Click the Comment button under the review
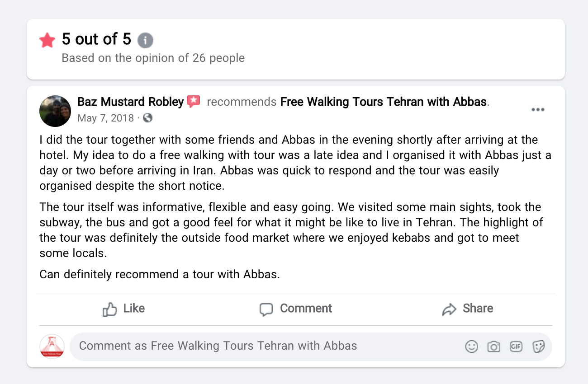The width and height of the screenshot is (588, 384). 296,309
